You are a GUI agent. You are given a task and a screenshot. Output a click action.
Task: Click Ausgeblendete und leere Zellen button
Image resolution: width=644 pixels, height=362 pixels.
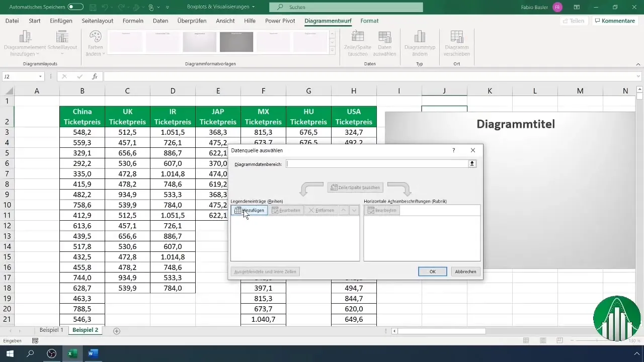[265, 271]
